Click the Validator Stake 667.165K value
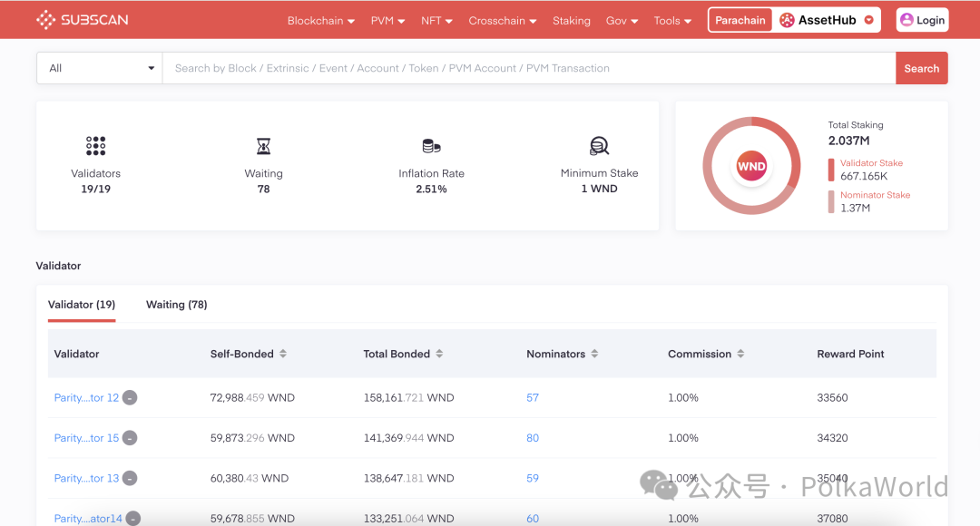 tap(864, 176)
